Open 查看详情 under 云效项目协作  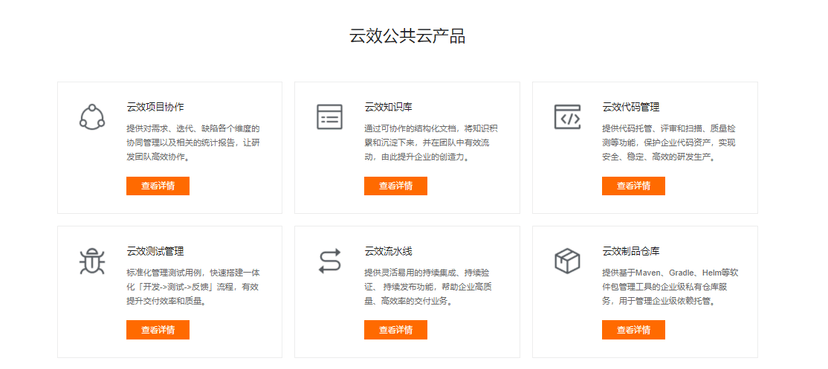158,186
